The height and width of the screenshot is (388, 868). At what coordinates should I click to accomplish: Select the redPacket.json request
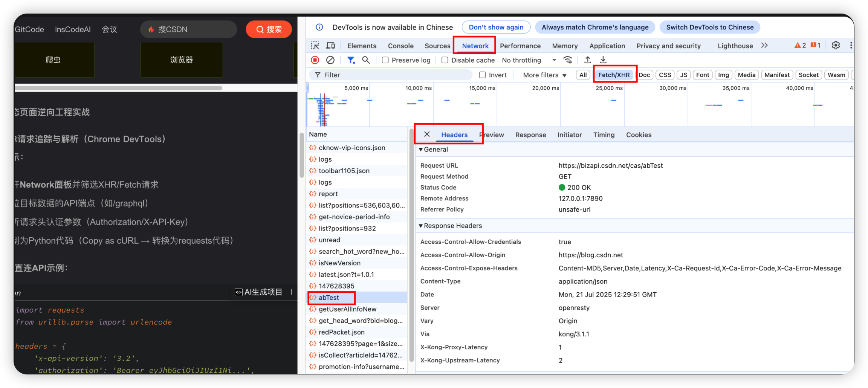click(x=357, y=332)
